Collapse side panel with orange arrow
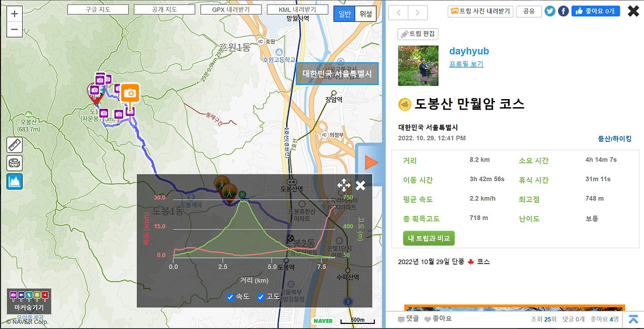Screen dimensions: 644x329 pos(371,162)
